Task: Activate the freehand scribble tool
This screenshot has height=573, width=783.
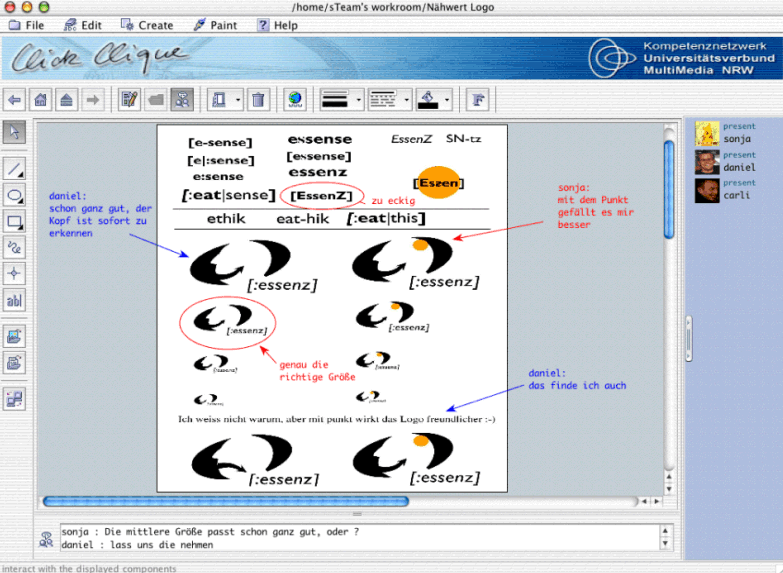Action: pyautogui.click(x=15, y=247)
